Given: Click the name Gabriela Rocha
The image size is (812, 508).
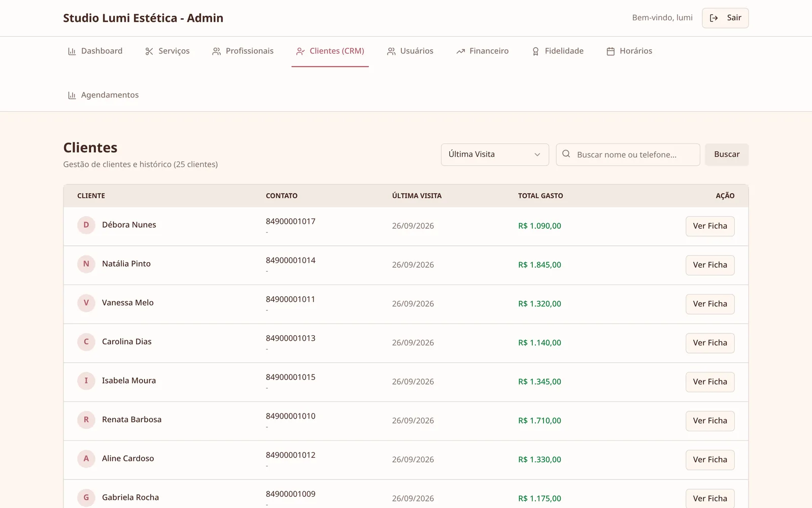Looking at the screenshot, I should [x=130, y=498].
